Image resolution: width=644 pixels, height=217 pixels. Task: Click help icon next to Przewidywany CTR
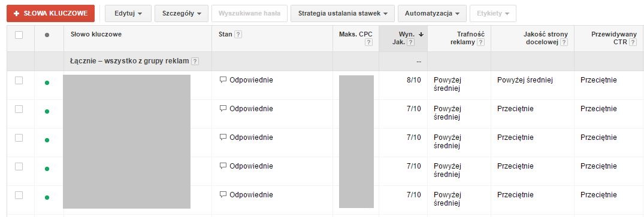point(633,42)
